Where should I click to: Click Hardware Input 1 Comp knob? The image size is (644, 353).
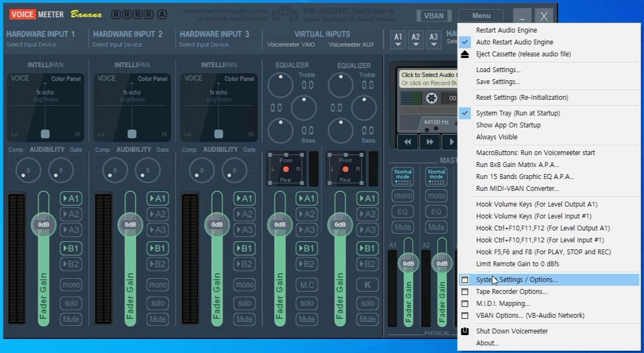point(28,170)
